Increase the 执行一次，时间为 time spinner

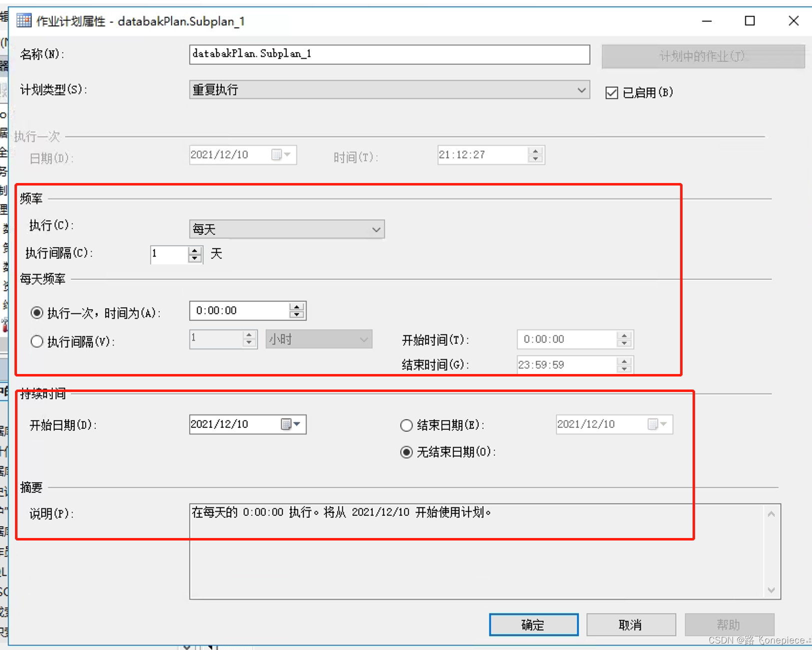click(297, 306)
